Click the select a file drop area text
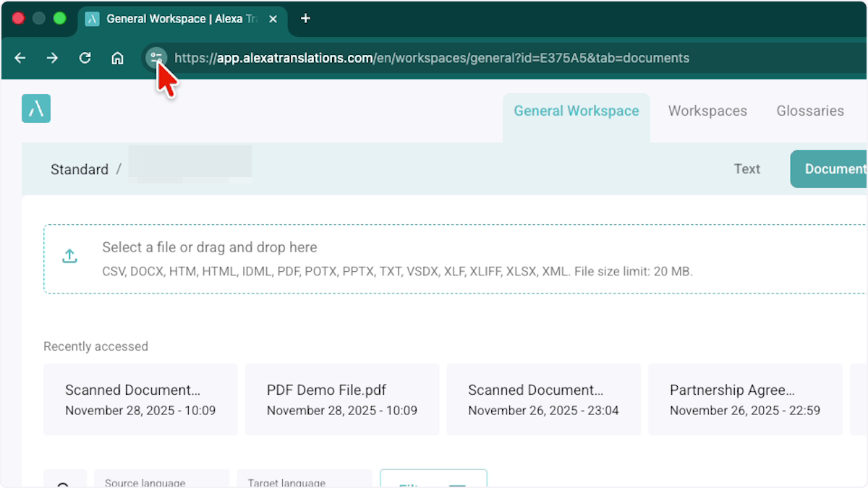Viewport: 868px width, 488px height. (x=210, y=247)
